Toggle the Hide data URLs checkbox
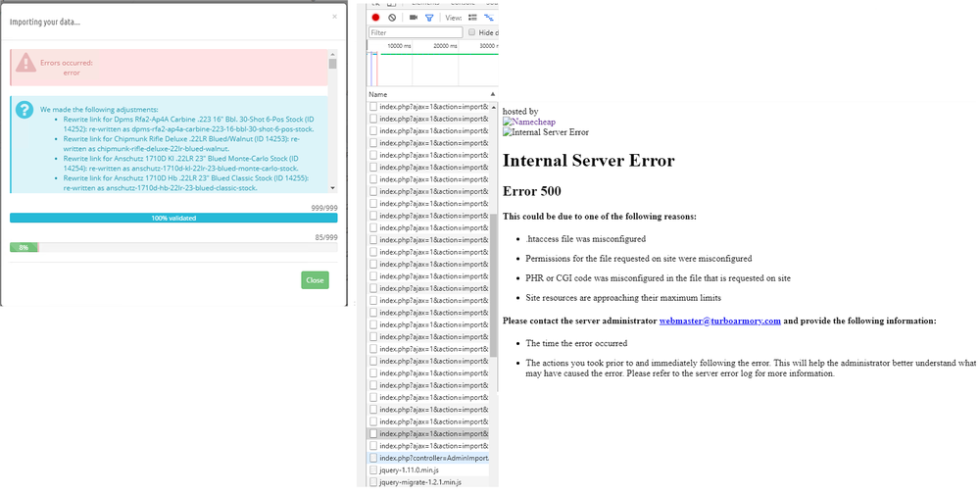This screenshot has width=980, height=495. [472, 32]
